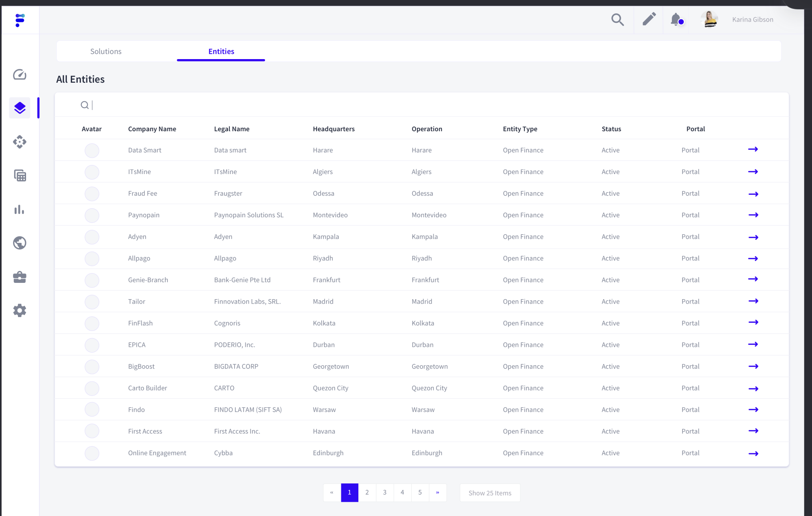Click the pencil edit icon
This screenshot has height=516, width=812.
(649, 19)
